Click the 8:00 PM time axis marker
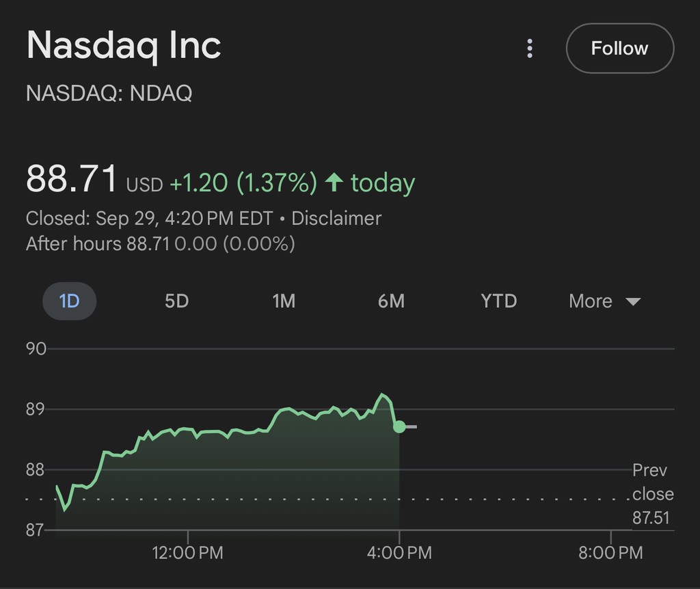The image size is (700, 589). pos(610,553)
